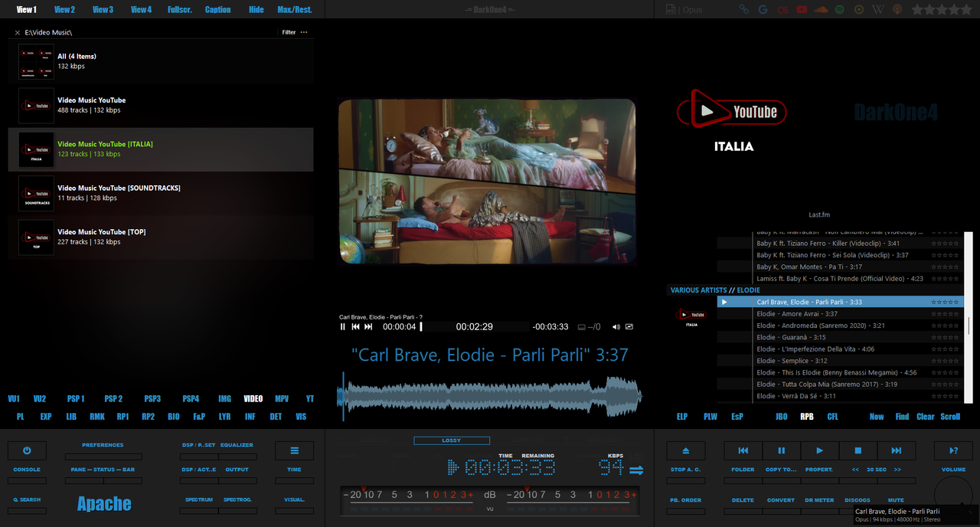Viewport: 980px width, 527px height.
Task: Open the Filter dropdown in album list
Action: [x=289, y=32]
